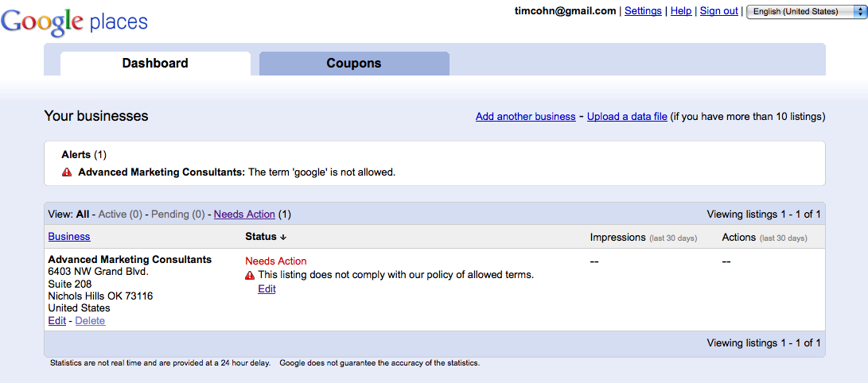Click the Help link

681,11
